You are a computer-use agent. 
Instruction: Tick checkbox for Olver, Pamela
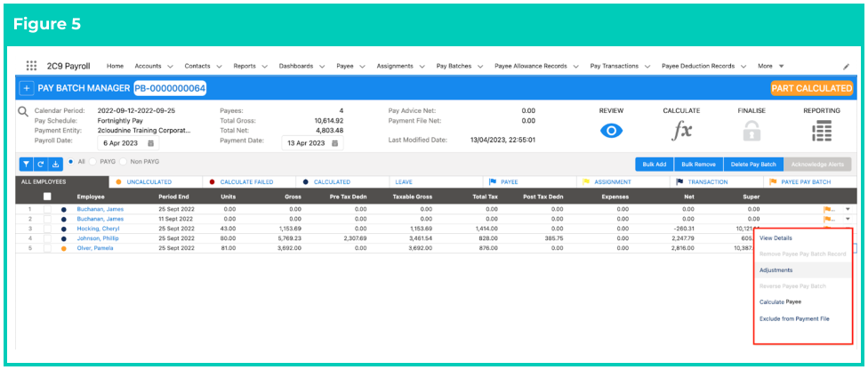(48, 248)
